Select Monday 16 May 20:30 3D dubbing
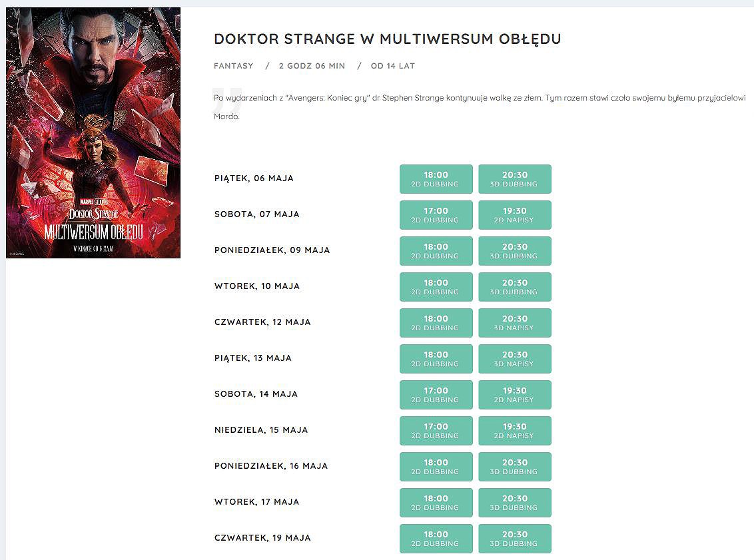 click(x=514, y=467)
